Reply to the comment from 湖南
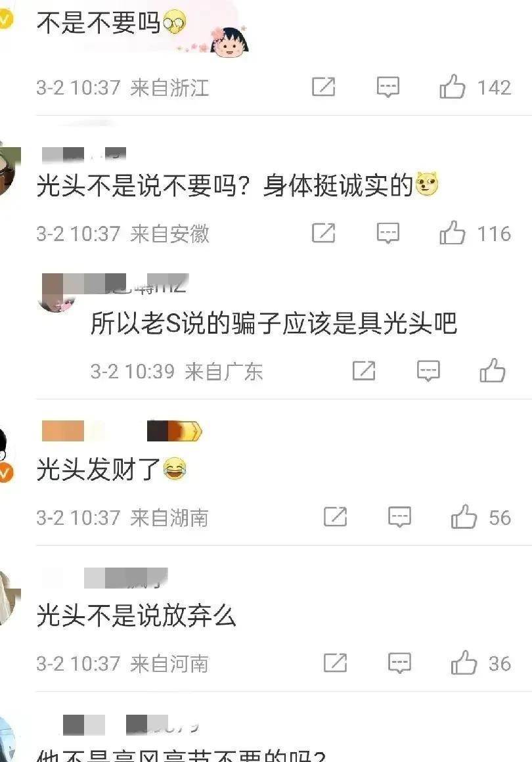The height and width of the screenshot is (762, 532). 400,518
